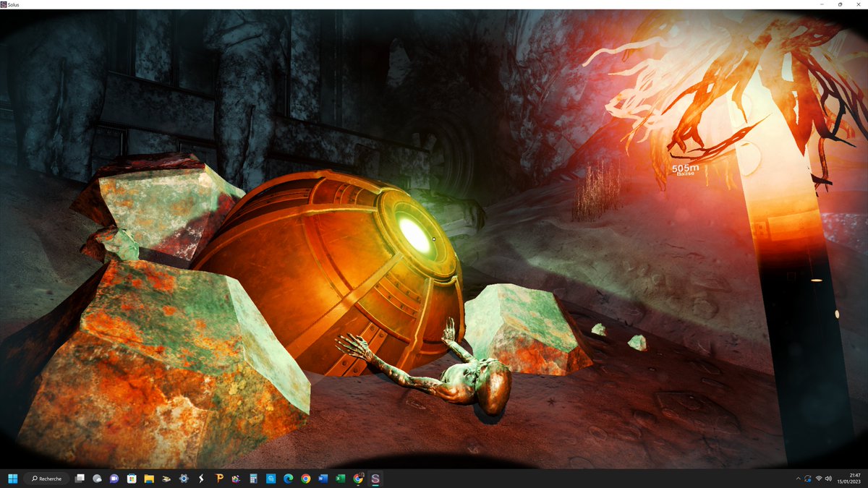Open the Settings gear icon in taskbar
The image size is (868, 488).
(184, 479)
